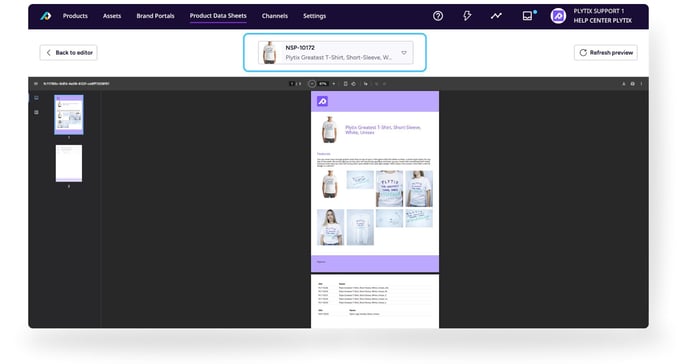Go Back to editor
This screenshot has width=688, height=364.
coord(68,53)
